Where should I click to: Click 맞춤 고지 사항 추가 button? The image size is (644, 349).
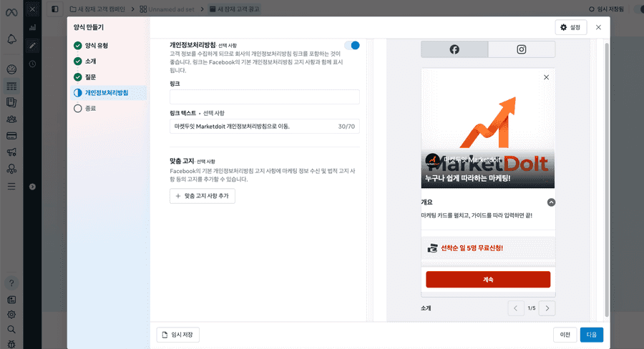point(203,196)
